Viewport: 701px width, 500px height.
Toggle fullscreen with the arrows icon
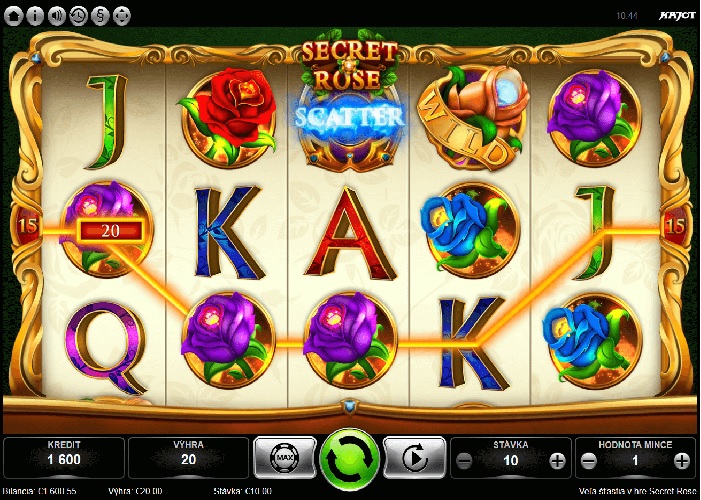pyautogui.click(x=122, y=16)
